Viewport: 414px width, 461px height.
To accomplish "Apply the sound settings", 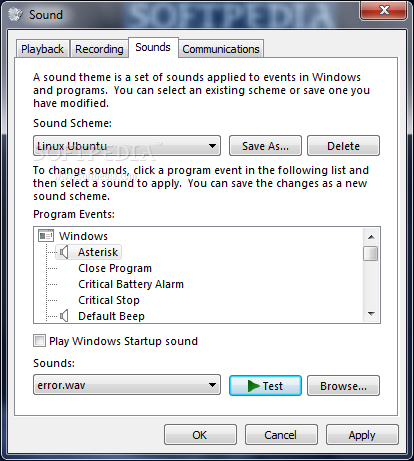I will point(362,435).
